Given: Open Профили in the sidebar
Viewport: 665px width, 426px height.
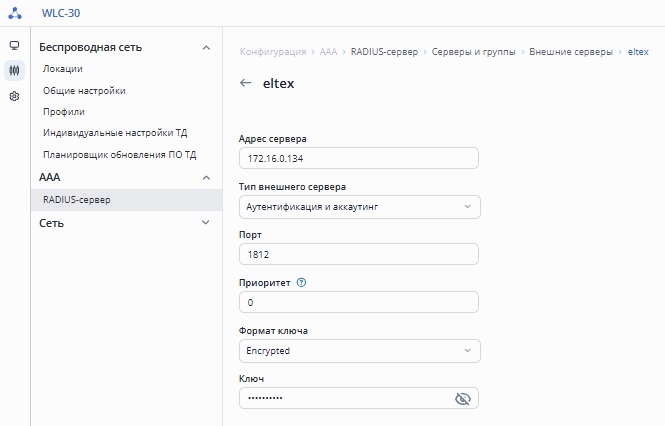Looking at the screenshot, I should point(64,112).
